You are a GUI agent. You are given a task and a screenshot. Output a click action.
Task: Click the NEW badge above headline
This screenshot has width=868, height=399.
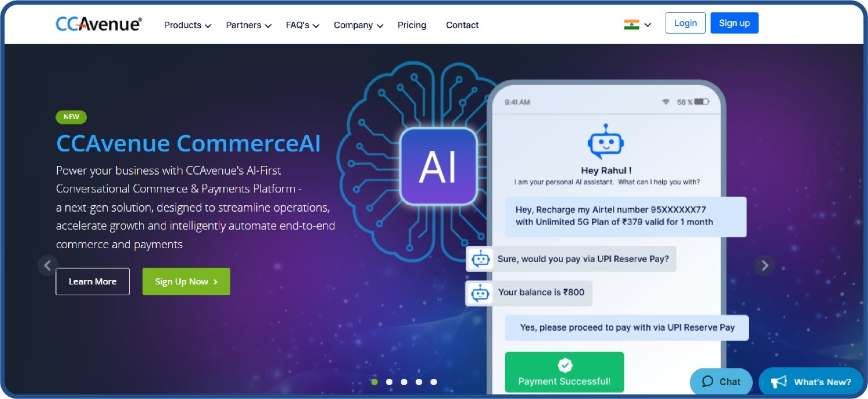click(x=71, y=117)
